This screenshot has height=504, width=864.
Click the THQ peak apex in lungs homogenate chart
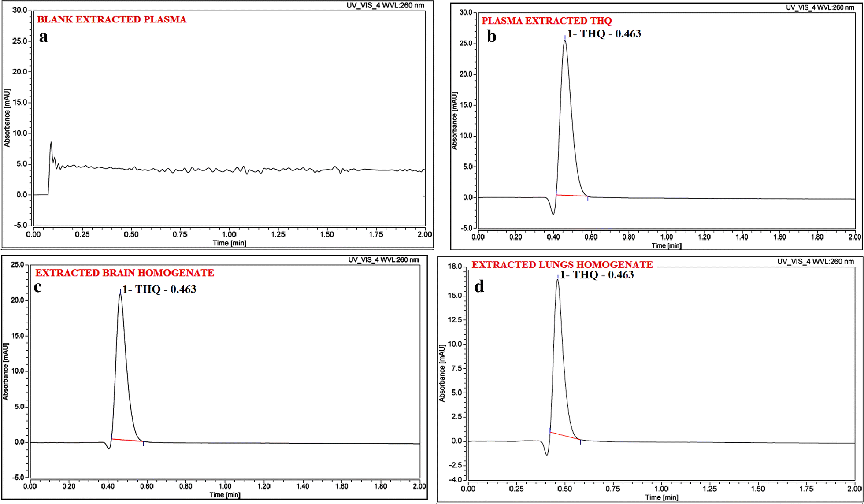[558, 280]
